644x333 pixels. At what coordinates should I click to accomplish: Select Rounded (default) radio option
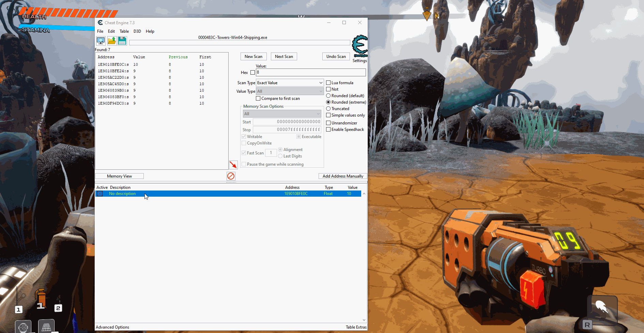pyautogui.click(x=328, y=96)
